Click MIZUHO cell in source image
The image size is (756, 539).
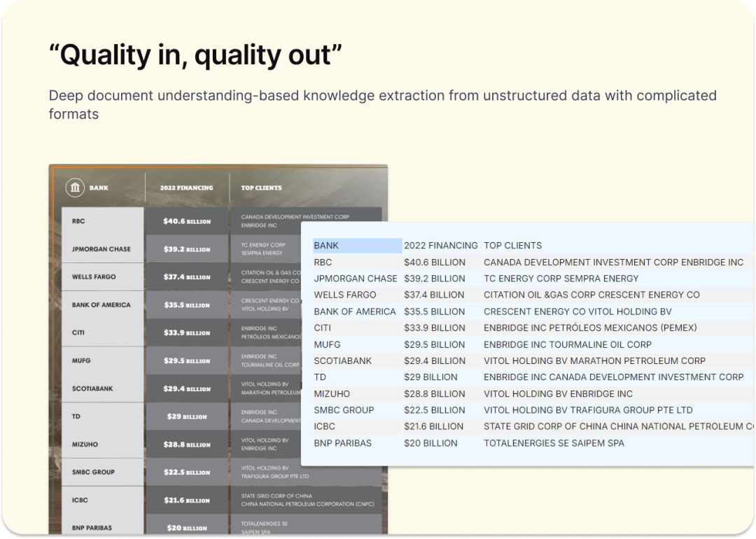(103, 444)
